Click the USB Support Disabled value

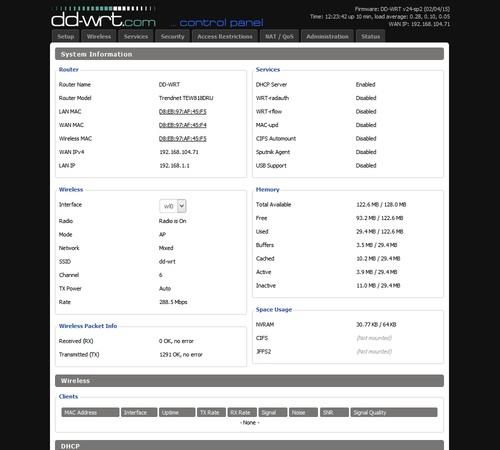[366, 166]
